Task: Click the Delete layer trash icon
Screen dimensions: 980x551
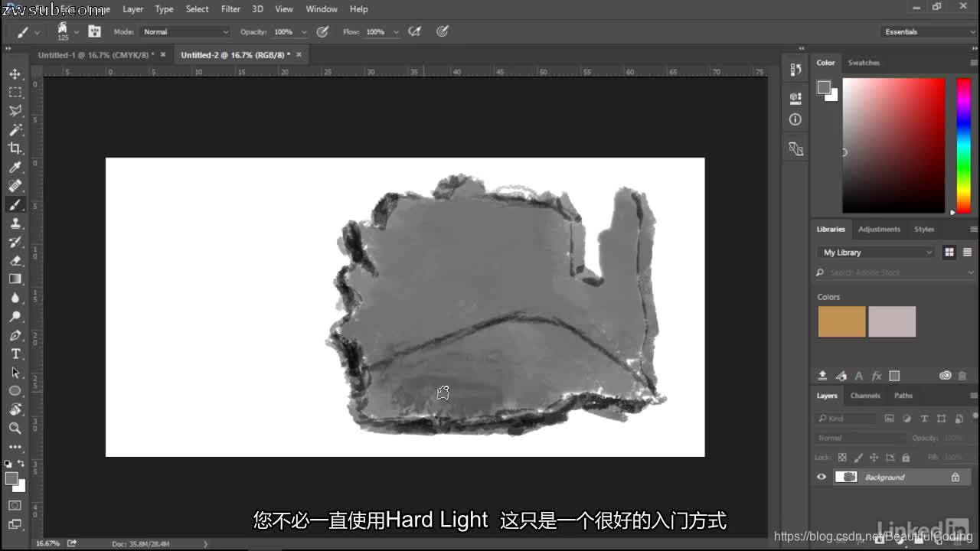Action: tap(962, 375)
